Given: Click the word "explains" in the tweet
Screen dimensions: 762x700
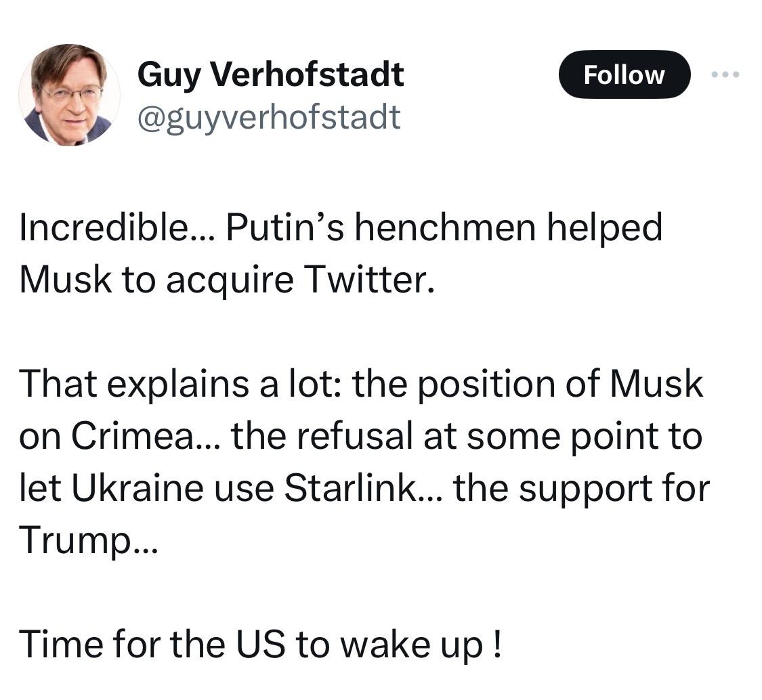Looking at the screenshot, I should (x=169, y=386).
